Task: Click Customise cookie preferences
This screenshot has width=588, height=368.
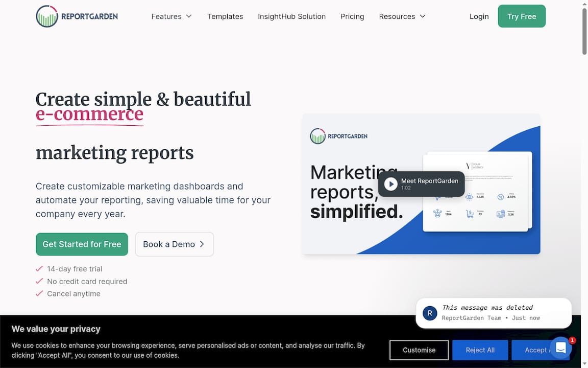Action: pyautogui.click(x=419, y=350)
